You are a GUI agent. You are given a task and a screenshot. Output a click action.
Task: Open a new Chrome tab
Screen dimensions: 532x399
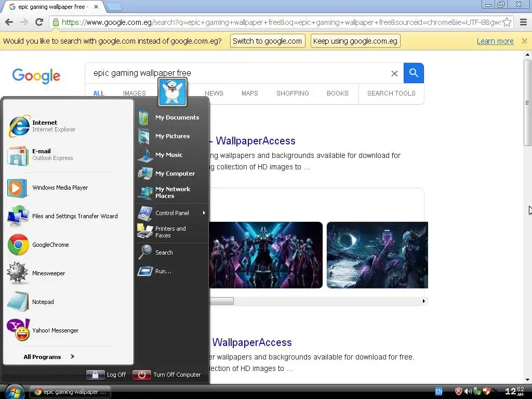point(114,7)
